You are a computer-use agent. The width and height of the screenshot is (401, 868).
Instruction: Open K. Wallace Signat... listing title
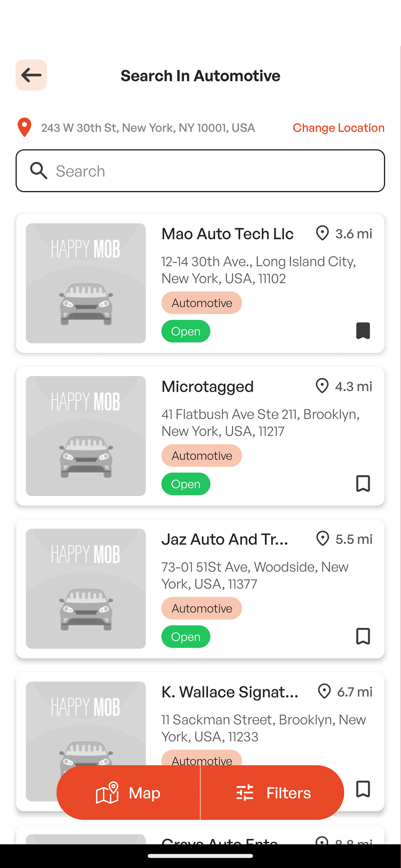230,692
